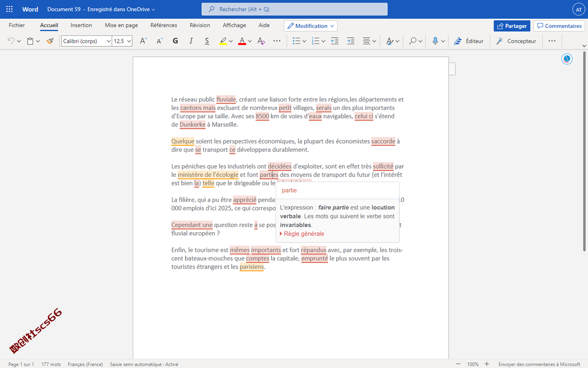Switch to the Affichage tab
The image size is (588, 368).
[234, 25]
